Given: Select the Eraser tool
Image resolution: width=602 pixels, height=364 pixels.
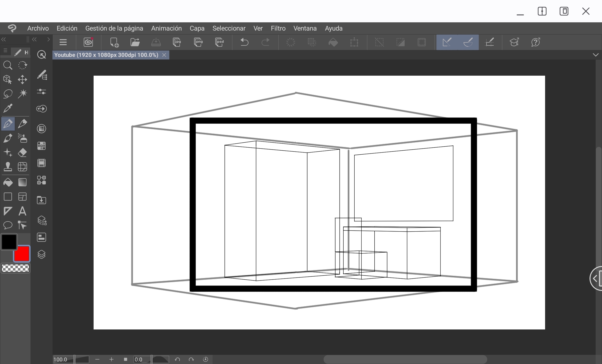Looking at the screenshot, I should (x=22, y=152).
